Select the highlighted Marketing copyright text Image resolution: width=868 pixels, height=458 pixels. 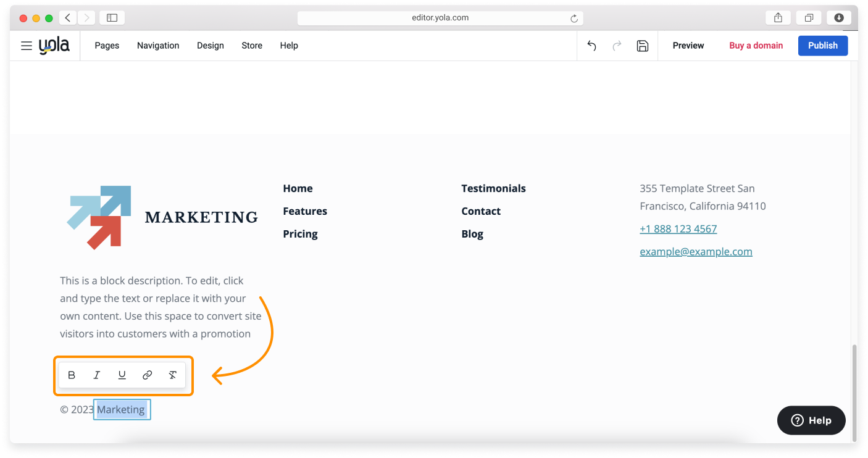point(121,409)
